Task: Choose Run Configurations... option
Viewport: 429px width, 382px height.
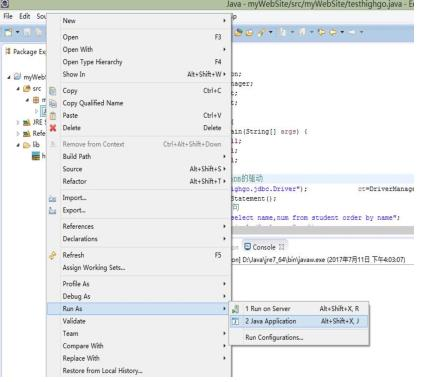Action: pos(274,338)
